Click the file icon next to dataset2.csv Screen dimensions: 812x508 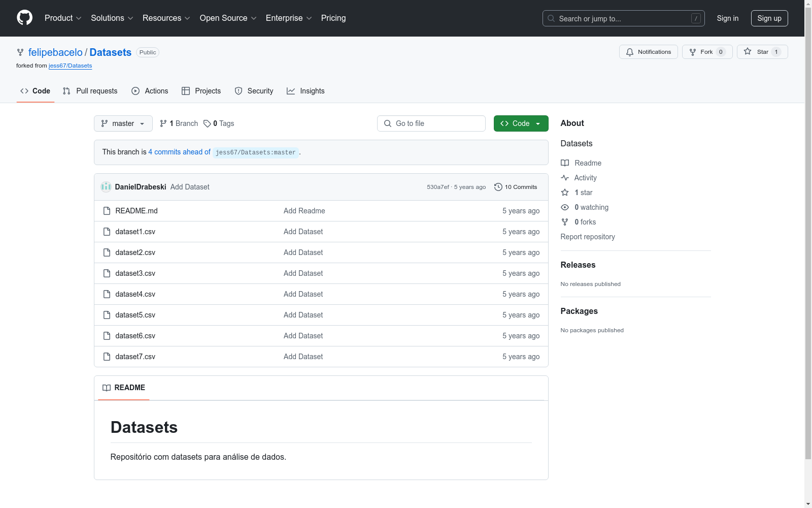pos(107,252)
